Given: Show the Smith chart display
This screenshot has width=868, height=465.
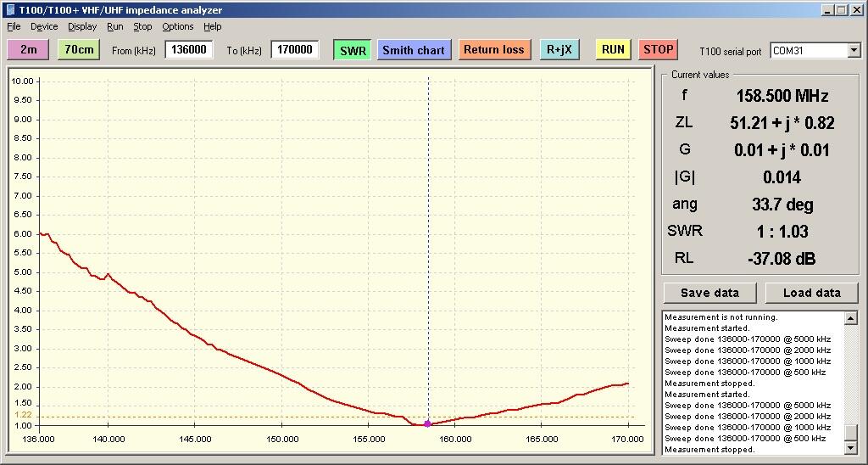Looking at the screenshot, I should tap(414, 50).
